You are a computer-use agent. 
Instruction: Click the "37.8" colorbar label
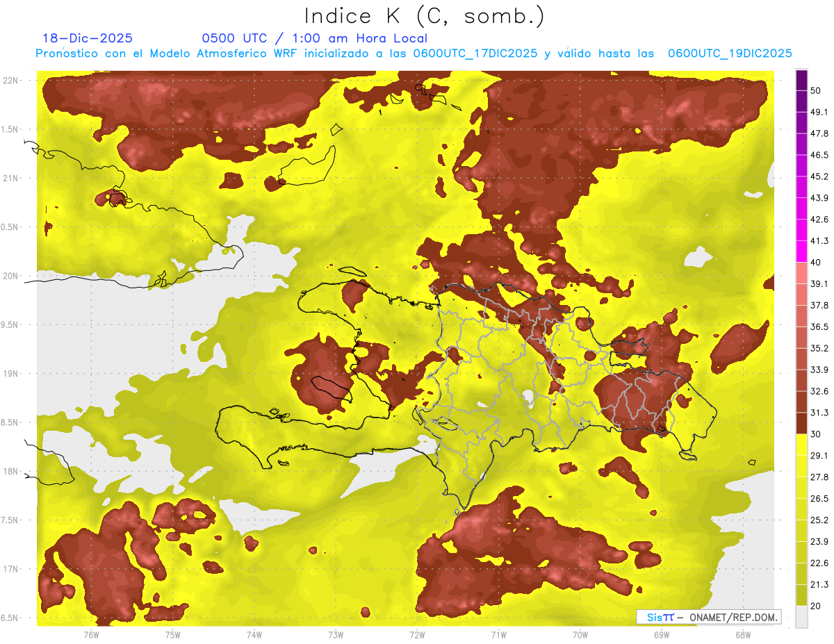point(819,306)
